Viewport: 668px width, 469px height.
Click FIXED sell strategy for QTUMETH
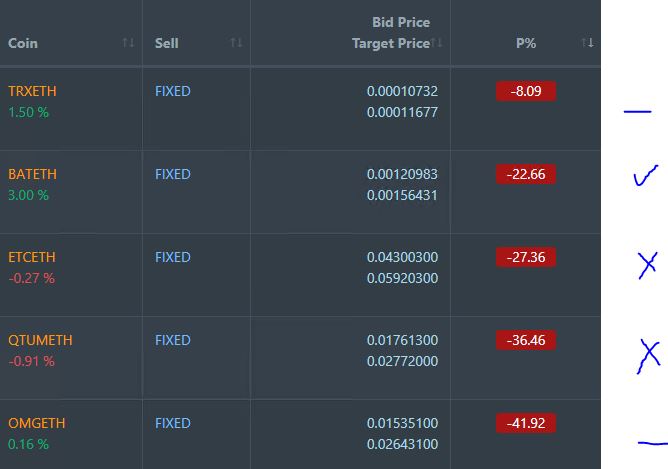pos(173,340)
